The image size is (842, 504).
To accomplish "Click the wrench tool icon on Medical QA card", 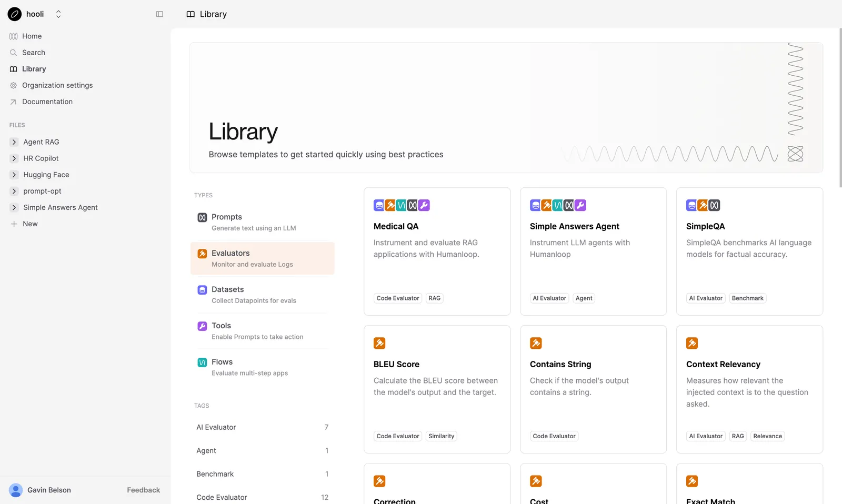I will tap(424, 205).
